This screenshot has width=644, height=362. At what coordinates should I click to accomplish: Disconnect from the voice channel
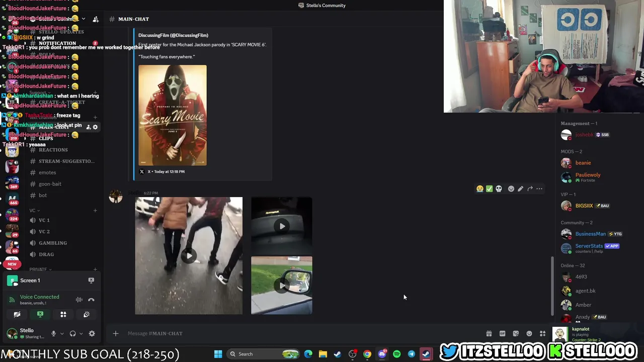91,300
